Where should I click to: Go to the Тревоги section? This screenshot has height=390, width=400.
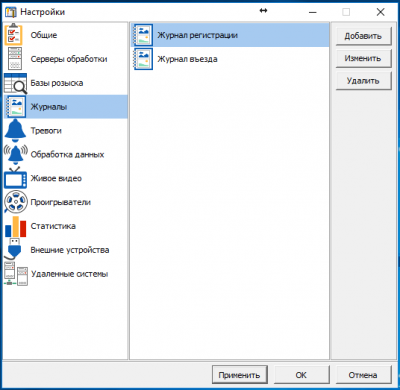[46, 131]
